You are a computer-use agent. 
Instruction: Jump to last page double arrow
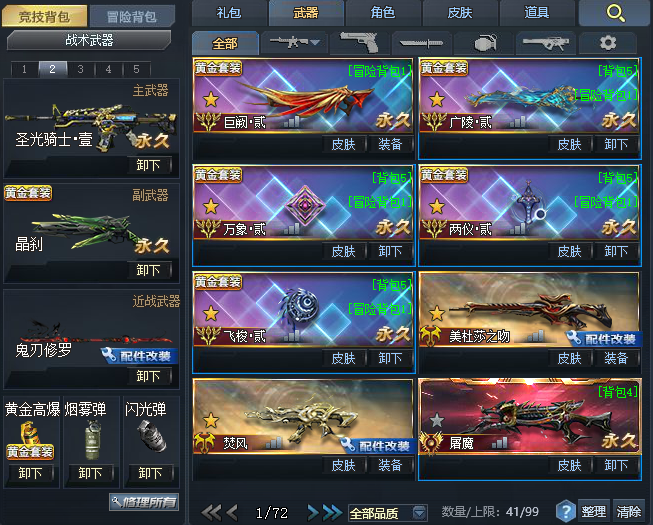point(332,513)
